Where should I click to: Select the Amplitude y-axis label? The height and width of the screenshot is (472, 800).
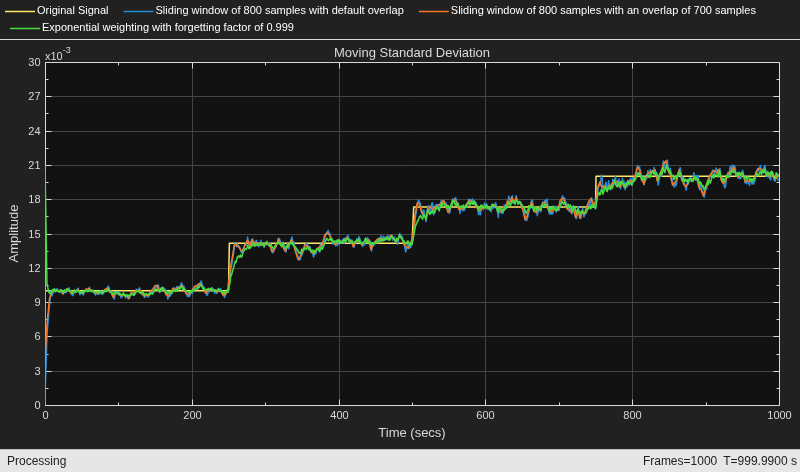[x=14, y=233]
